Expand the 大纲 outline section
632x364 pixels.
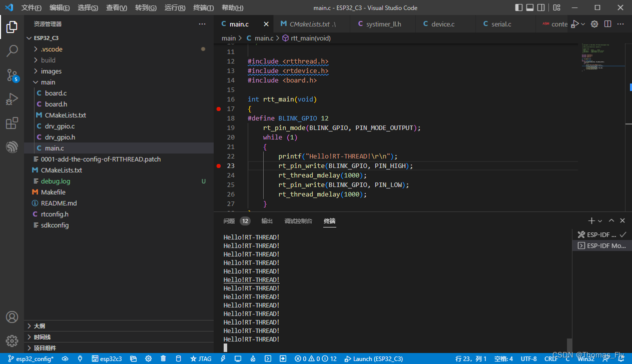click(x=40, y=326)
